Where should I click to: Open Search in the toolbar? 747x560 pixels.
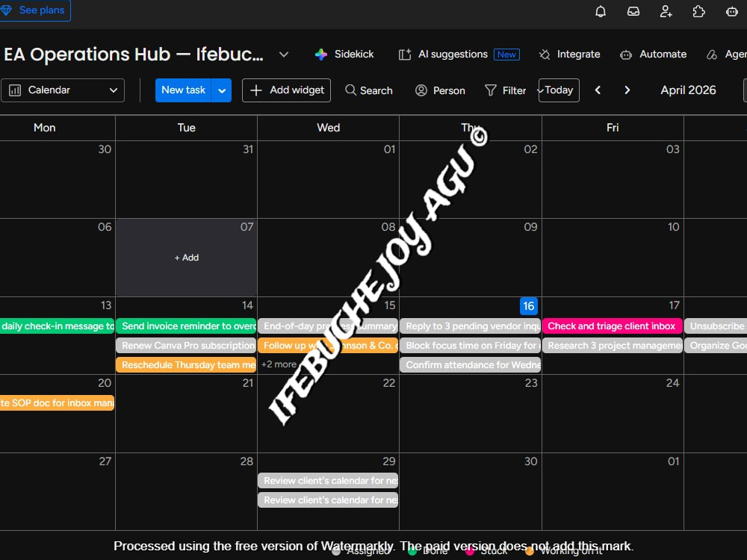point(369,90)
